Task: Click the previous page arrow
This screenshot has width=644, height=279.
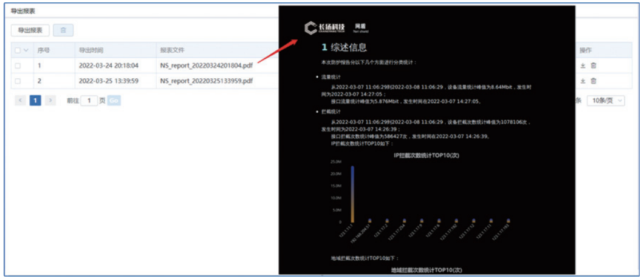Action: [x=21, y=100]
